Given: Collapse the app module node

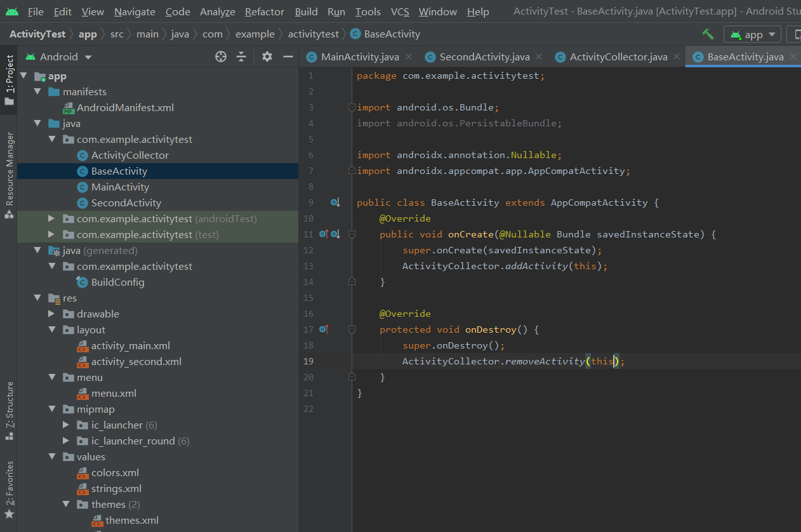Looking at the screenshot, I should click(x=23, y=76).
